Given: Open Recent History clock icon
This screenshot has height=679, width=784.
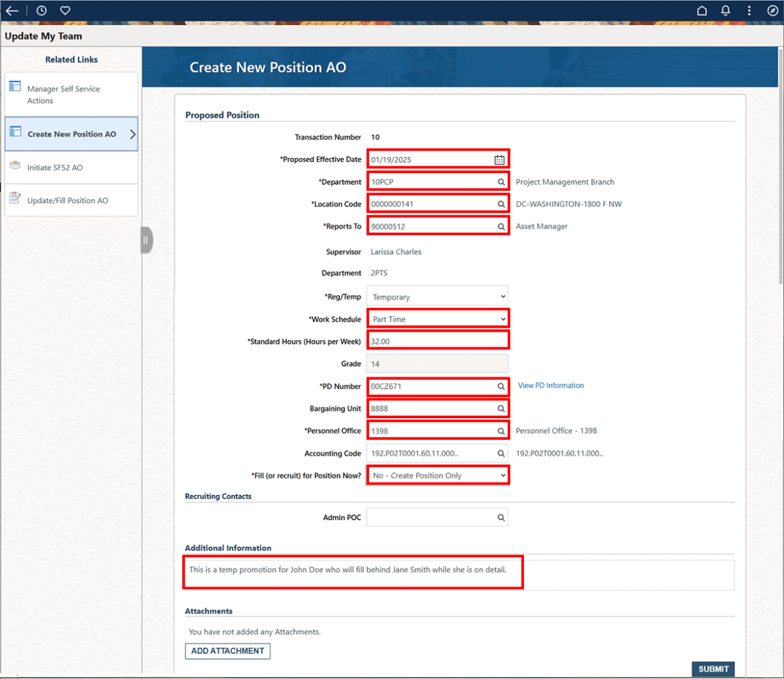Looking at the screenshot, I should coord(41,10).
